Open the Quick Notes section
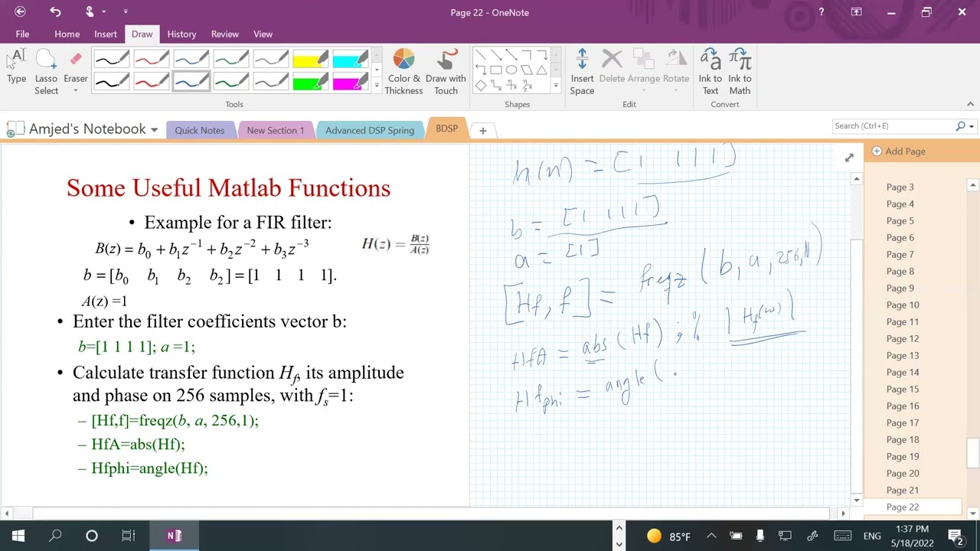 pos(199,130)
